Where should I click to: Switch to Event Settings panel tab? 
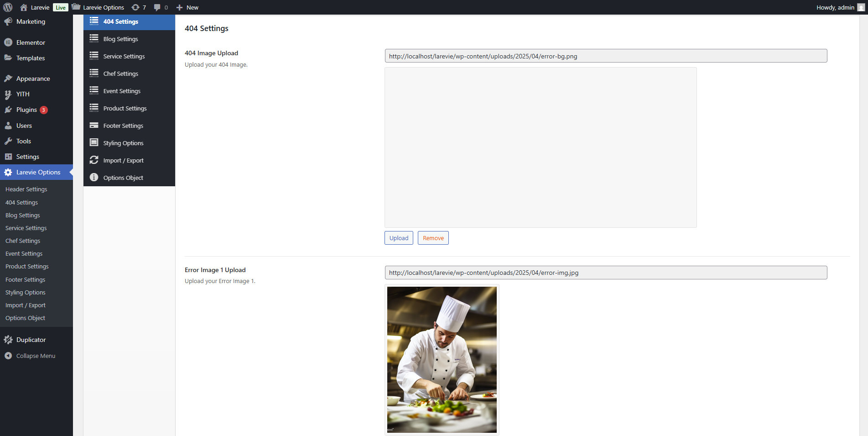point(130,91)
